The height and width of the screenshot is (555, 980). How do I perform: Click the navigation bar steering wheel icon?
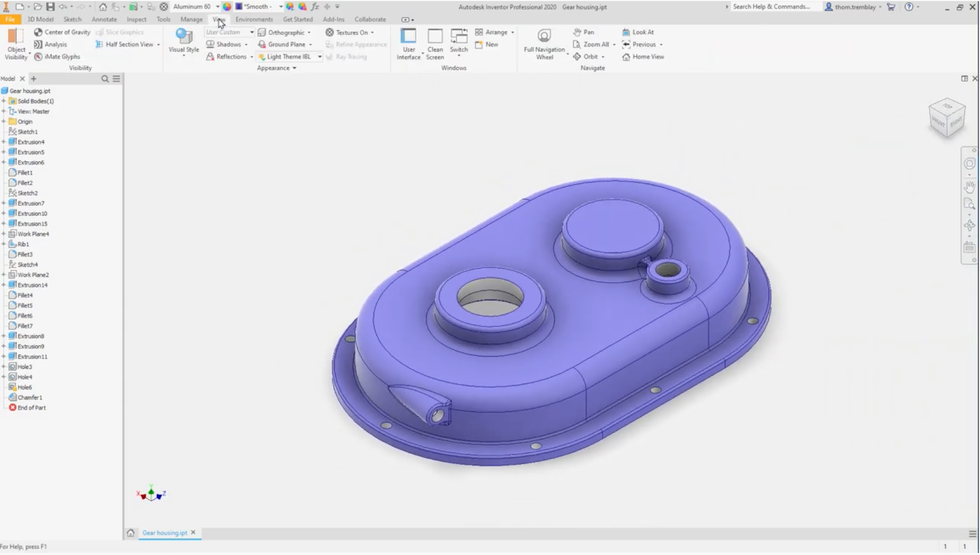[969, 163]
